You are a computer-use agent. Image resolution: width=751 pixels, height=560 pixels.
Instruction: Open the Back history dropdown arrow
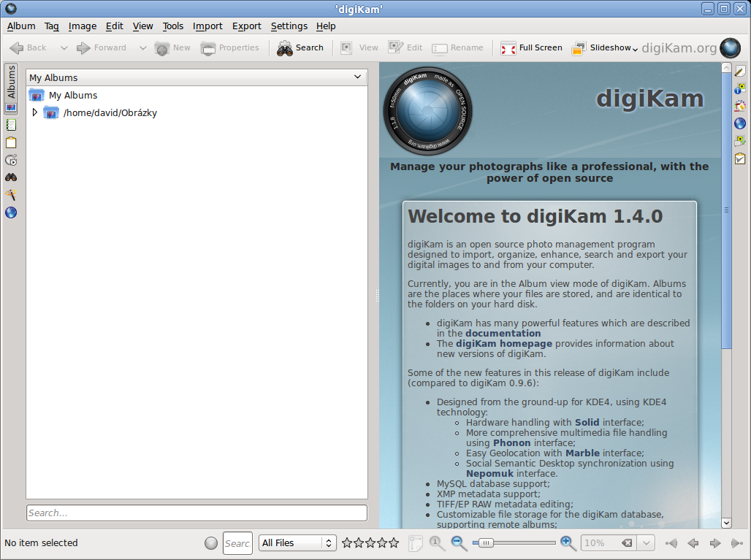click(x=64, y=48)
